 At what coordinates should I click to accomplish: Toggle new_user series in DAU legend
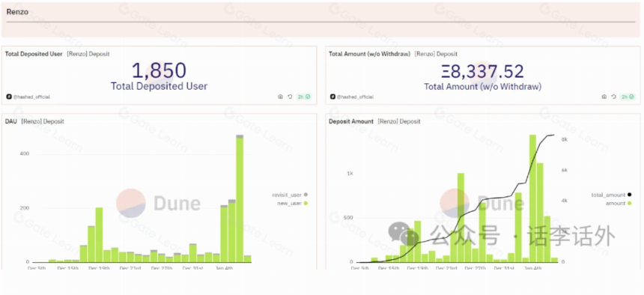coord(293,204)
